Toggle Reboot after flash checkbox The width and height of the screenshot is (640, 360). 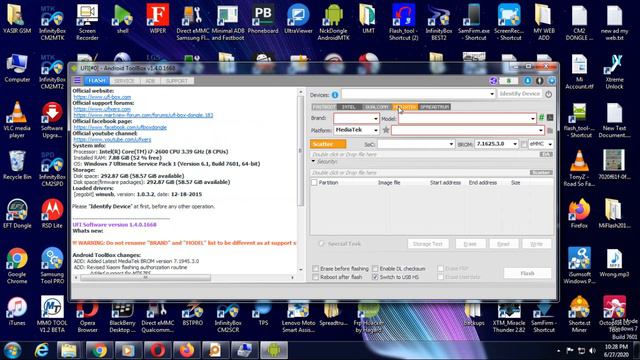click(316, 277)
